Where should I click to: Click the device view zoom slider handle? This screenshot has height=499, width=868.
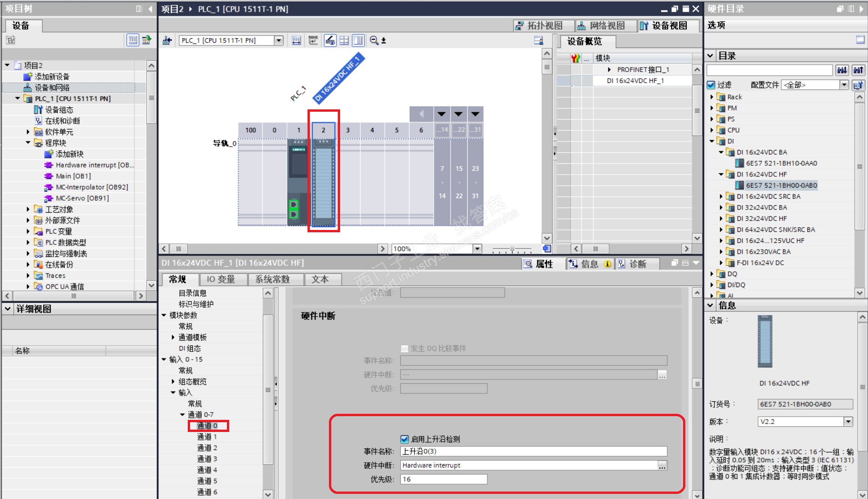tap(512, 249)
